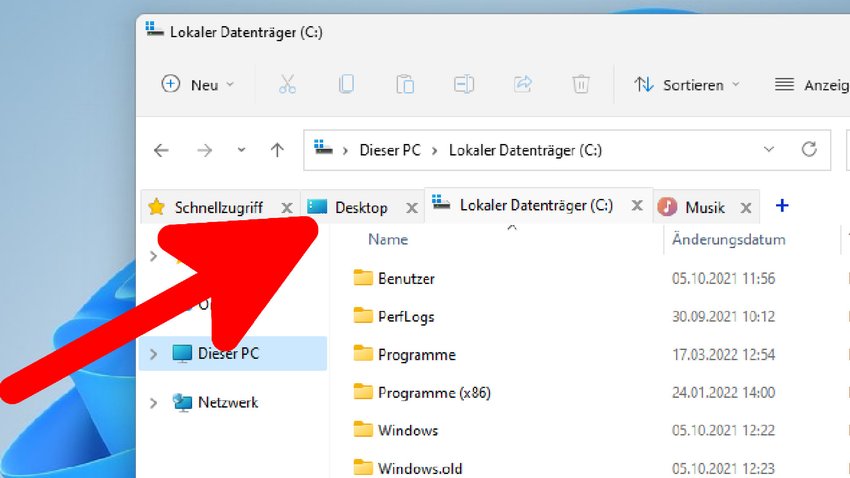Click the Rename icon in toolbar

(463, 85)
